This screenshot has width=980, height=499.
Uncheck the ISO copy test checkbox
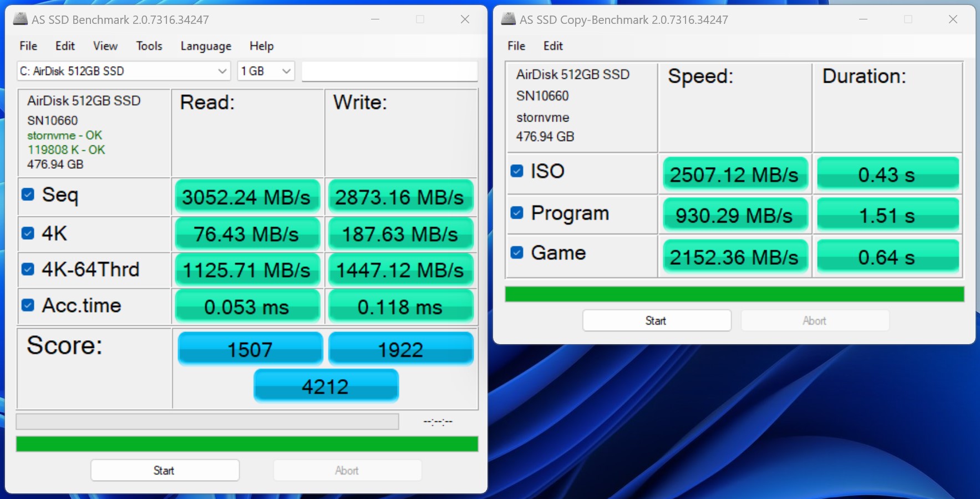pyautogui.click(x=516, y=171)
